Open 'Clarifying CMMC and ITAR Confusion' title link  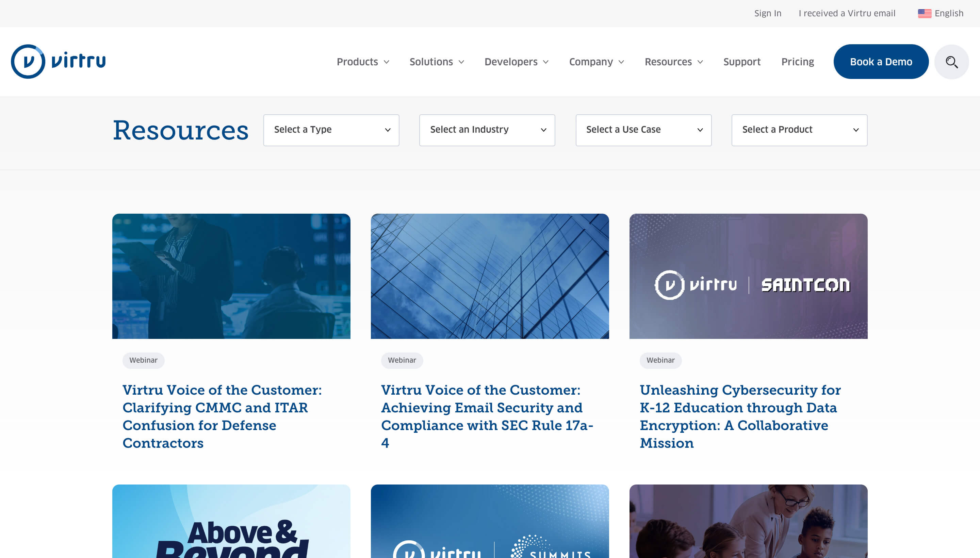point(222,416)
